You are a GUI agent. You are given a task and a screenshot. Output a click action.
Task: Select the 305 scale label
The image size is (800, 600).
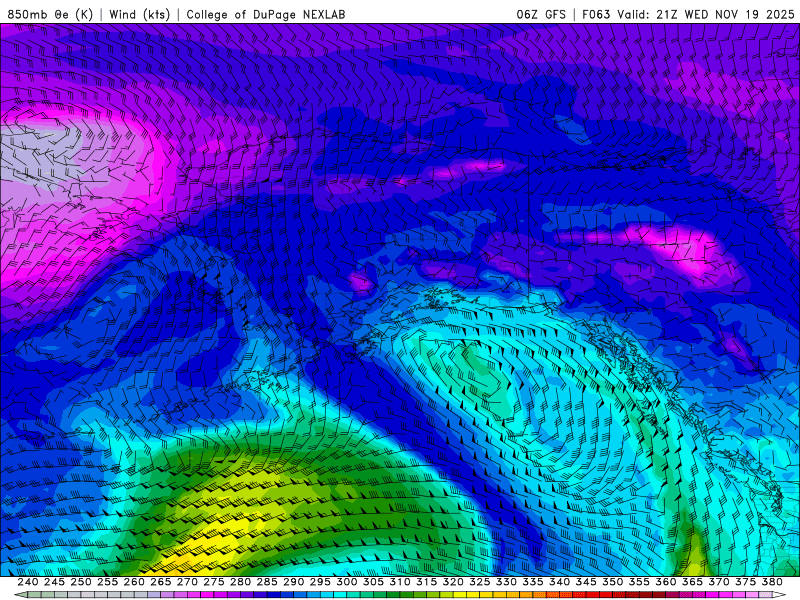(x=373, y=582)
